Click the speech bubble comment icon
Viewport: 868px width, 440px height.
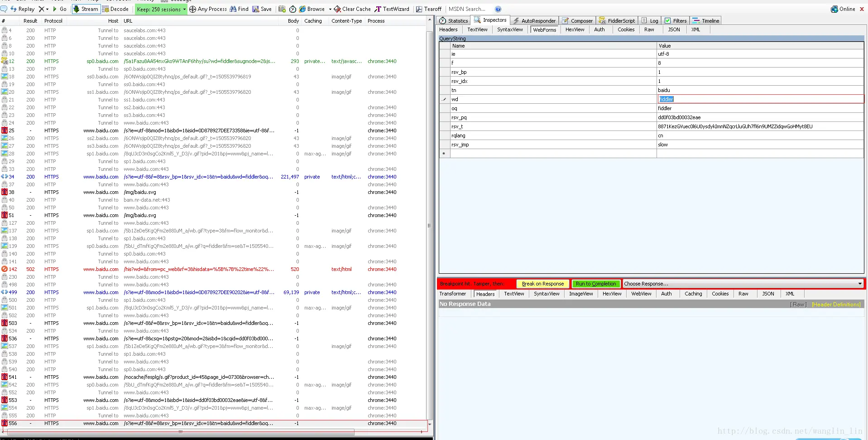(x=4, y=9)
